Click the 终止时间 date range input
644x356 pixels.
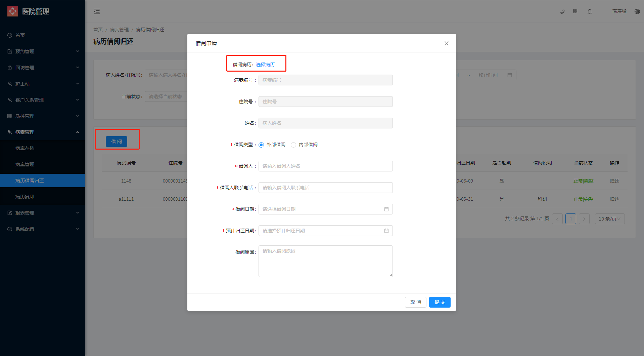[488, 75]
